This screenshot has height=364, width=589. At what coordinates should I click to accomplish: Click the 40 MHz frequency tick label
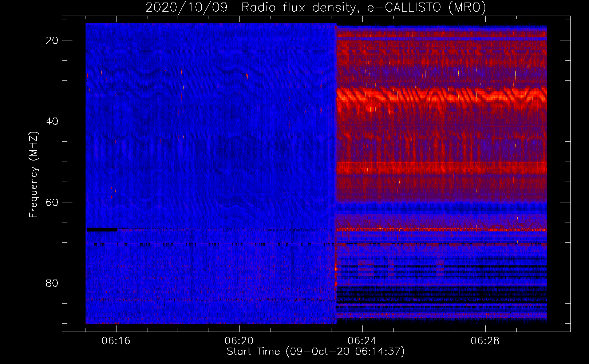(52, 121)
